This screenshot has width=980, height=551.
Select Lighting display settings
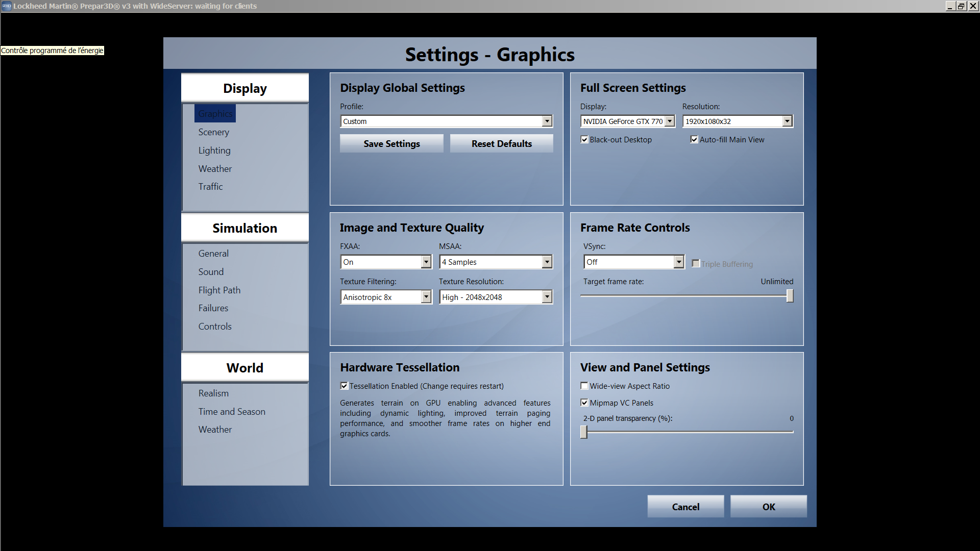(213, 150)
